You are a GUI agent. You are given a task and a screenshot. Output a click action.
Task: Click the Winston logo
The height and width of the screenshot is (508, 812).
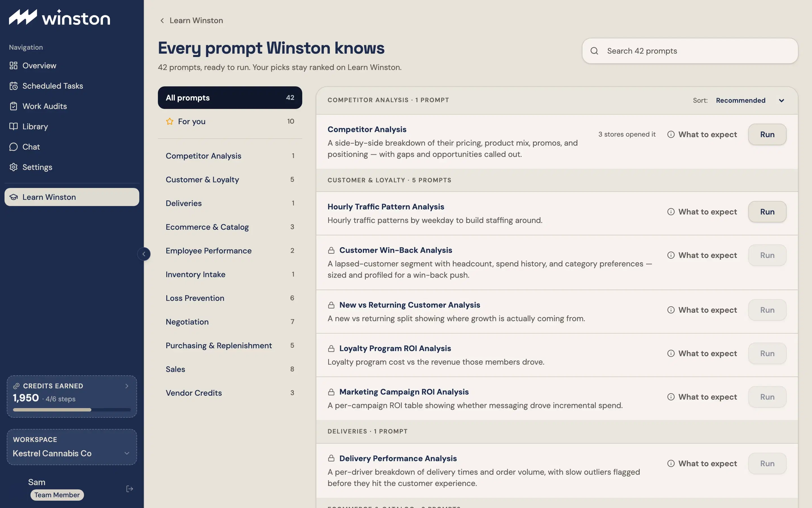pos(59,17)
